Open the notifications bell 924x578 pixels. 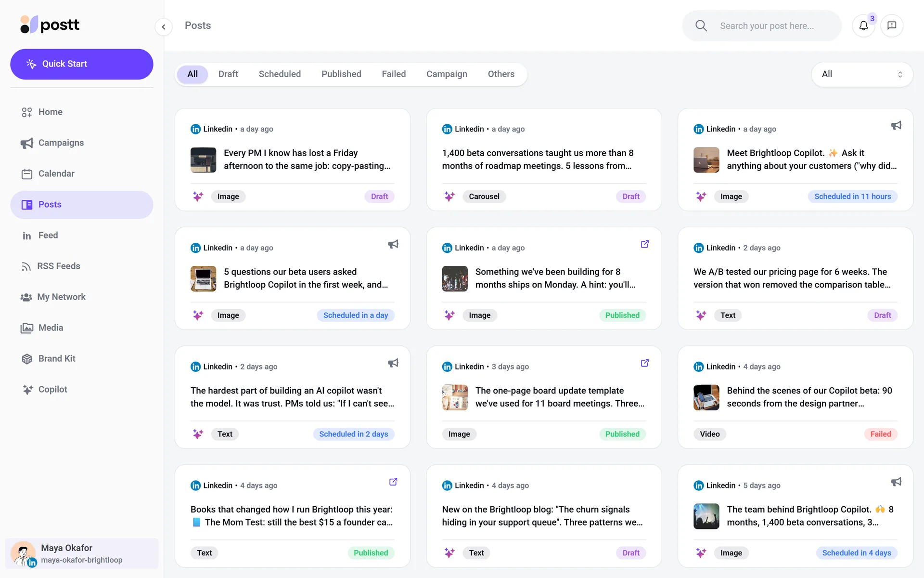[x=863, y=26]
